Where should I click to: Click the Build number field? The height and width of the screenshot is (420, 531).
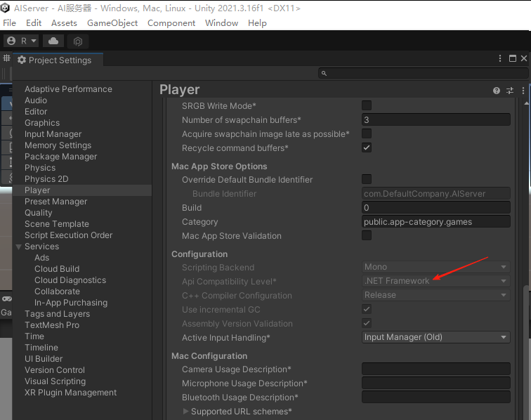(436, 207)
